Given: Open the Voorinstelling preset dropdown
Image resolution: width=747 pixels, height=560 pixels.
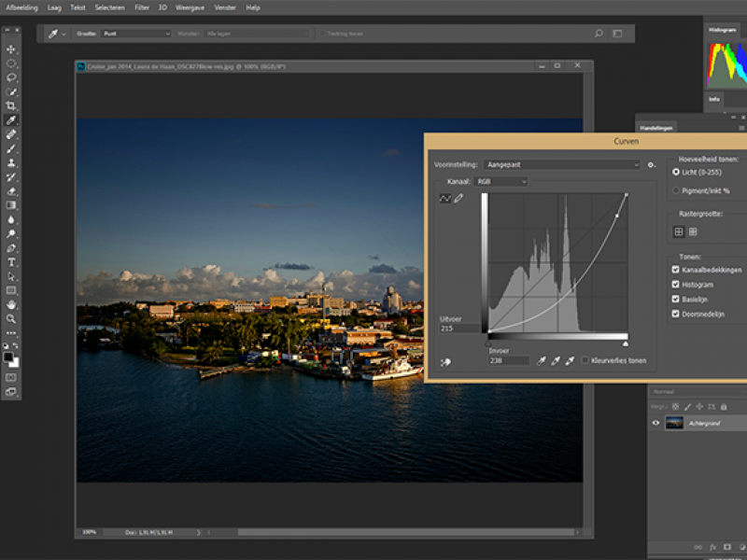Looking at the screenshot, I should click(x=562, y=164).
